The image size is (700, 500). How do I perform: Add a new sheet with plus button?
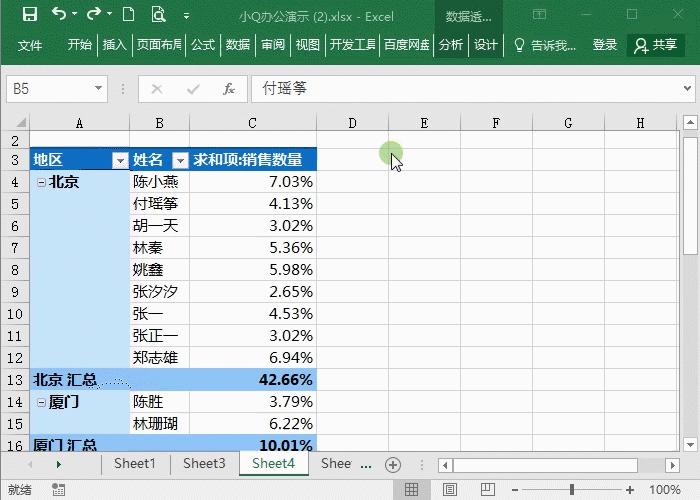click(x=393, y=465)
